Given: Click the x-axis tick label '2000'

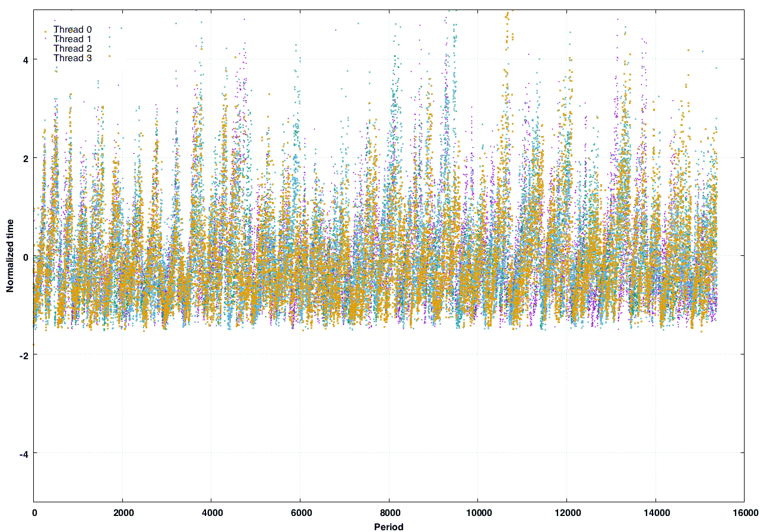Looking at the screenshot, I should [122, 512].
